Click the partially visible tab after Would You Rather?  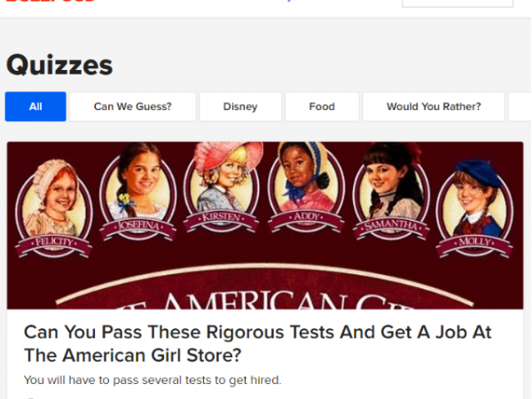click(520, 106)
